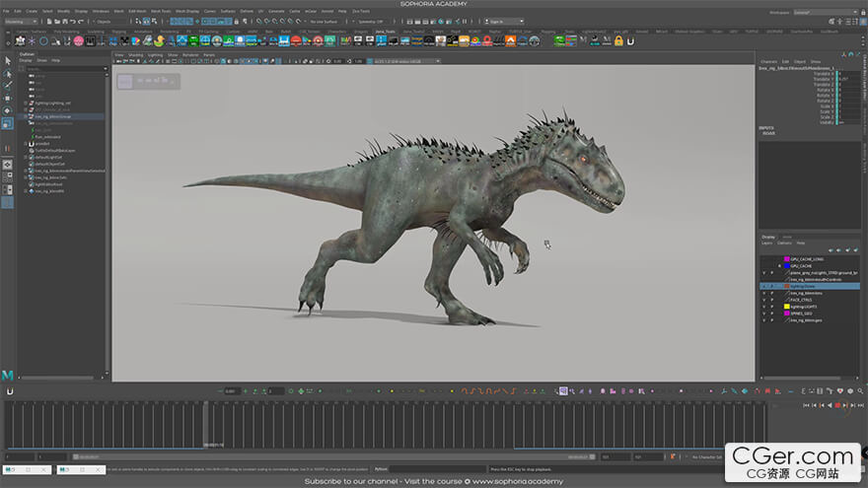The height and width of the screenshot is (488, 868).
Task: Toggle playback P of lightingLIGHTS layer
Action: click(772, 307)
